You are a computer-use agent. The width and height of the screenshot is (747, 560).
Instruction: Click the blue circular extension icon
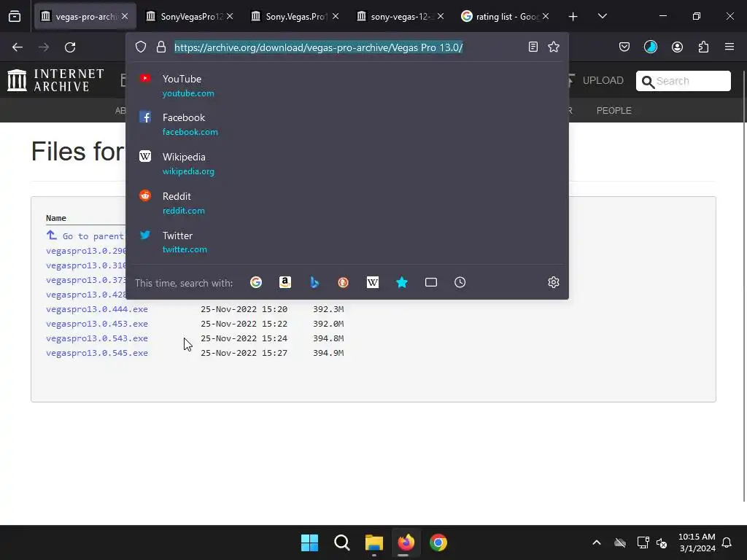coord(651,47)
